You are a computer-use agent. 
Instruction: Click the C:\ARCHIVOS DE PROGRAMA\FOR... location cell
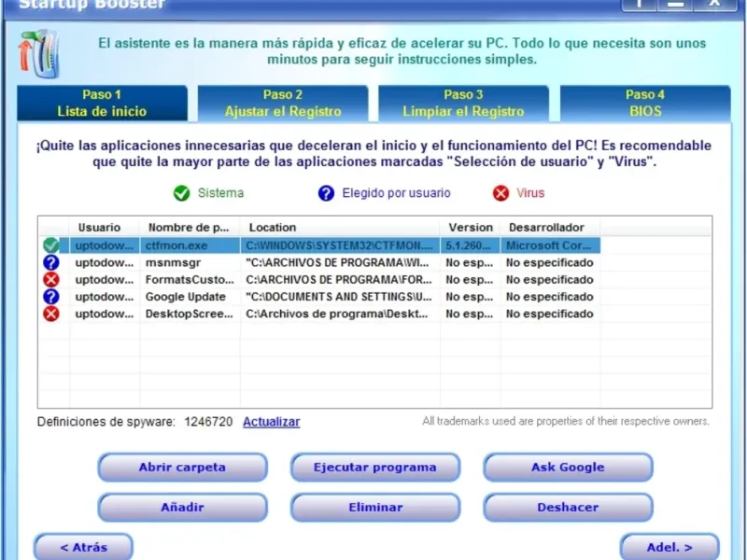[339, 279]
